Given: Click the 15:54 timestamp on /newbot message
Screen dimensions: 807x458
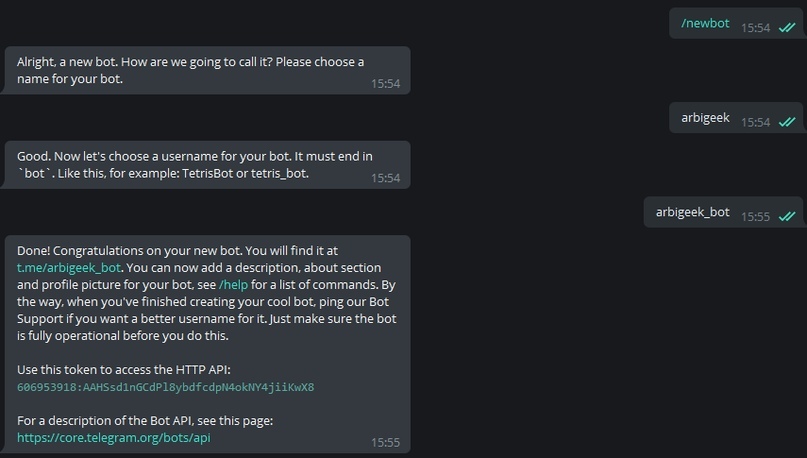Looking at the screenshot, I should (756, 28).
